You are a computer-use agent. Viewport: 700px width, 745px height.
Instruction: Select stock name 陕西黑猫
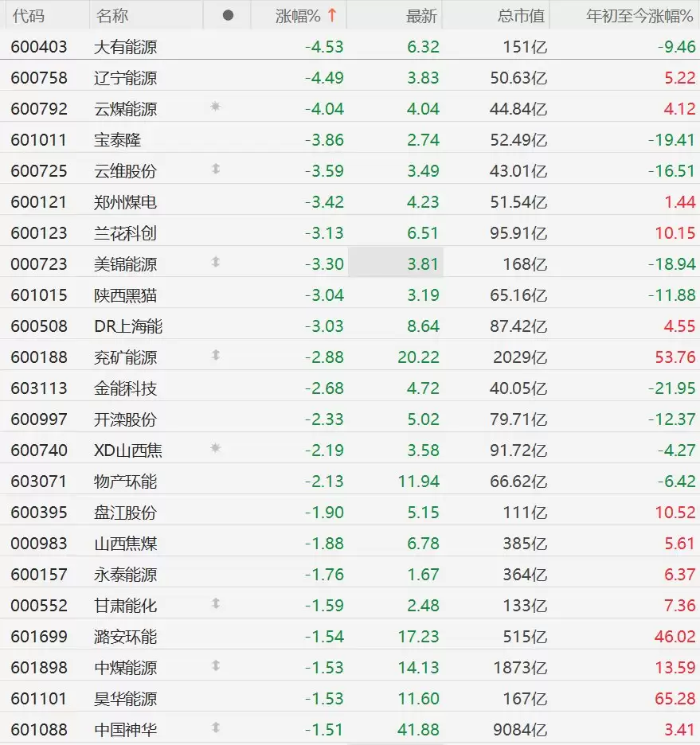coord(126,295)
